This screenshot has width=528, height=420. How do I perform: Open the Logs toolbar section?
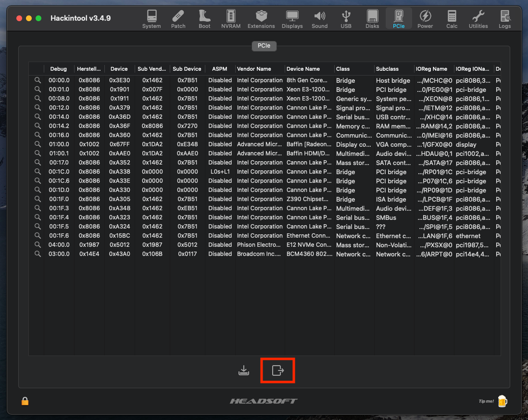click(504, 19)
